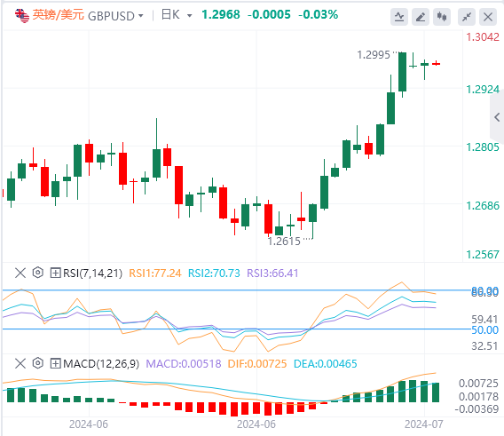Click the change value -0.0005
The height and width of the screenshot is (436, 504).
269,14
